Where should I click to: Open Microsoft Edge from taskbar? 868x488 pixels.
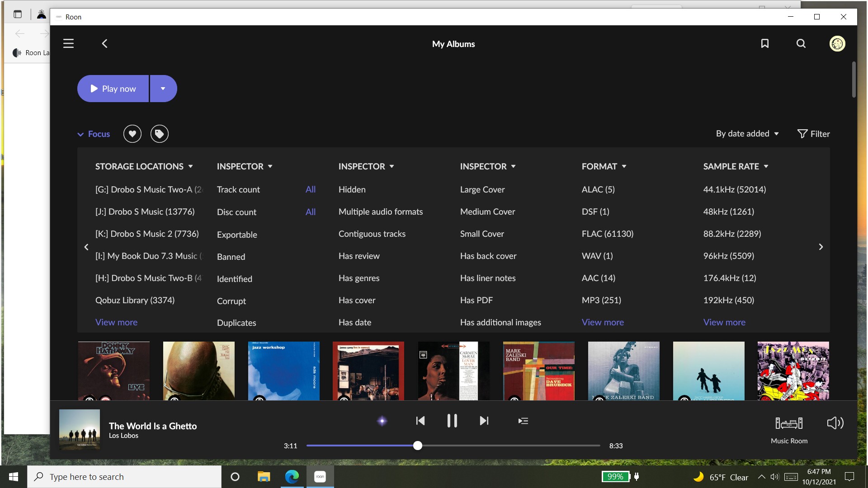click(292, 477)
